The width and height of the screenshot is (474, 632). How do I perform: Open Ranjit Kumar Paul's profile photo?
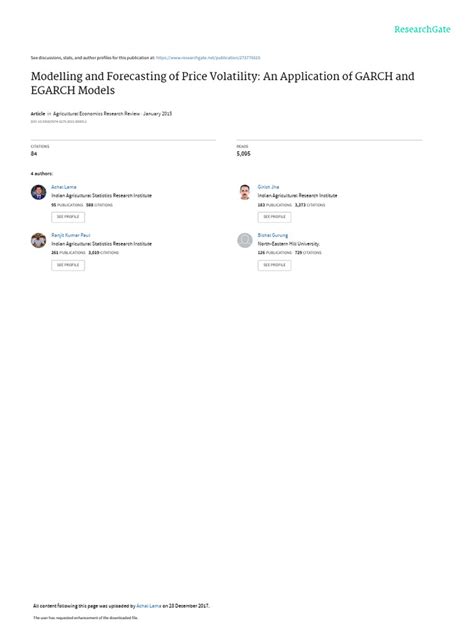(x=38, y=241)
